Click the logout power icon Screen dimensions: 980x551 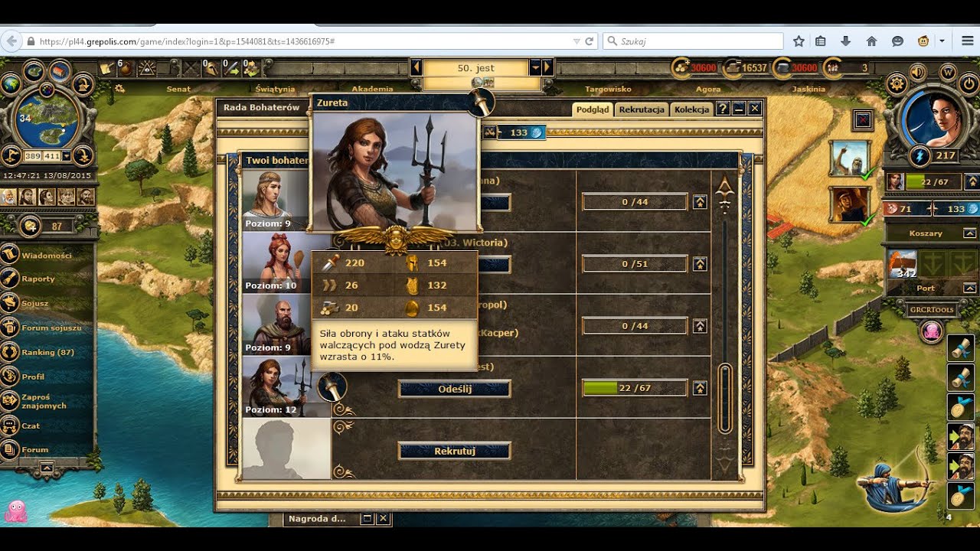tap(969, 83)
